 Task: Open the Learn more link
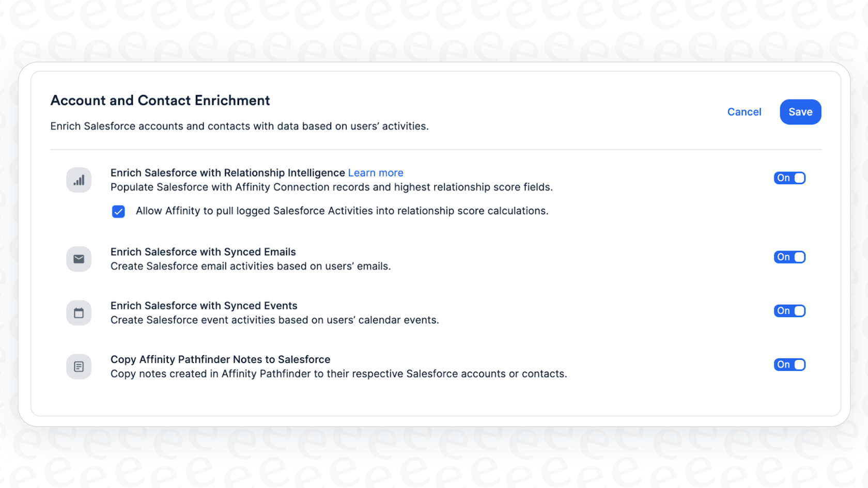coord(376,172)
